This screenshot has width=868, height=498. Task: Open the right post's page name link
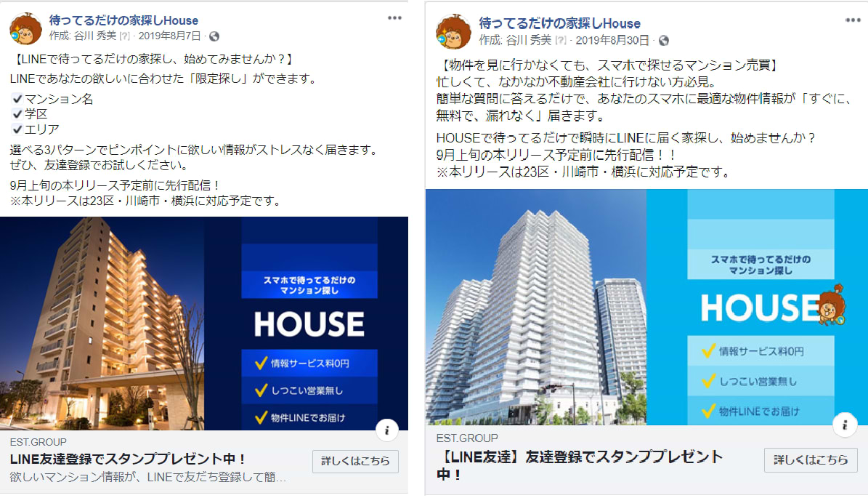pos(560,23)
